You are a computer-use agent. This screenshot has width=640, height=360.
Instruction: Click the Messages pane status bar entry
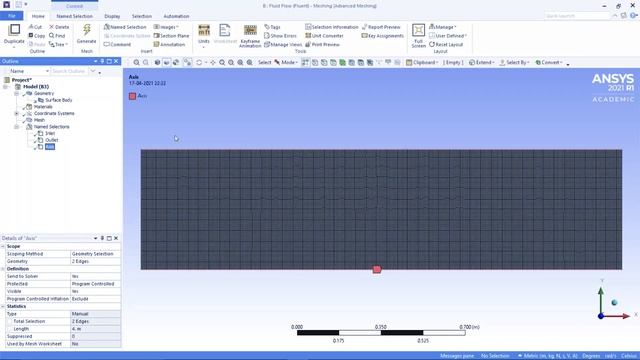click(457, 356)
